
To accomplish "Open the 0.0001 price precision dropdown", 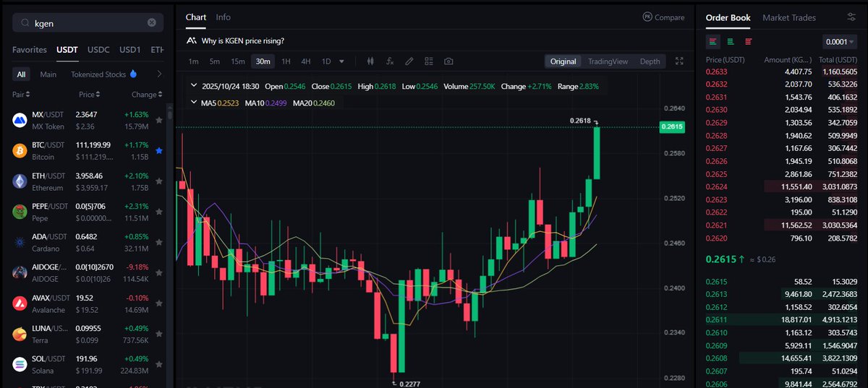I will click(839, 42).
